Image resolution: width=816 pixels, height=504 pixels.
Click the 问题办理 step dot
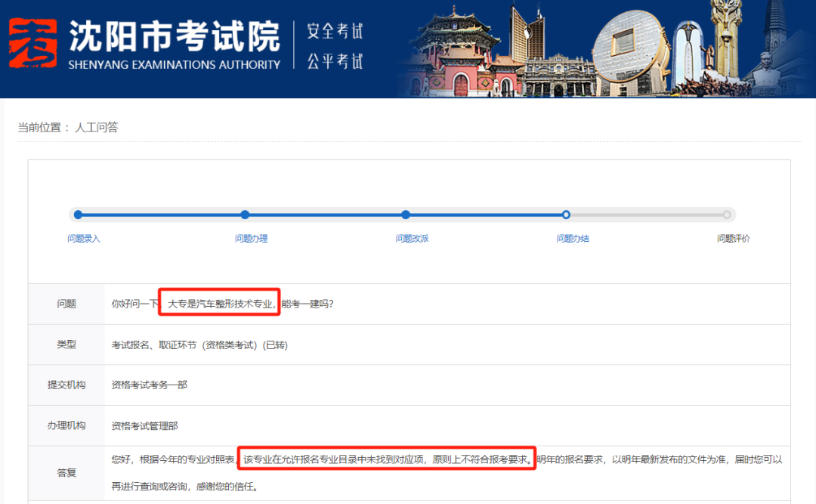(x=245, y=215)
